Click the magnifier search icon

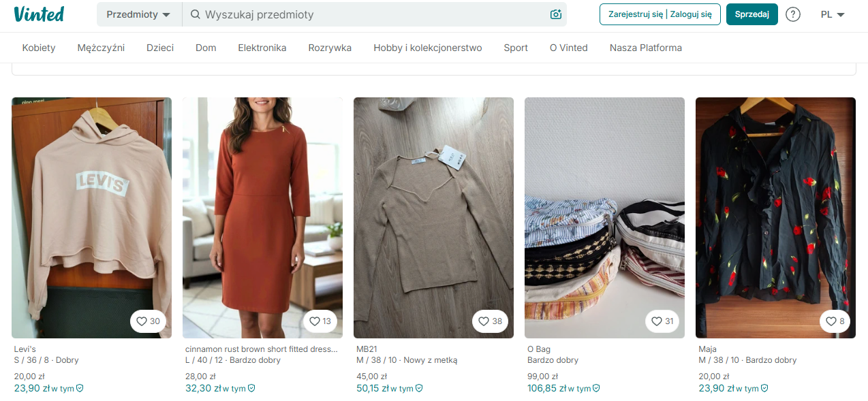pyautogui.click(x=195, y=14)
